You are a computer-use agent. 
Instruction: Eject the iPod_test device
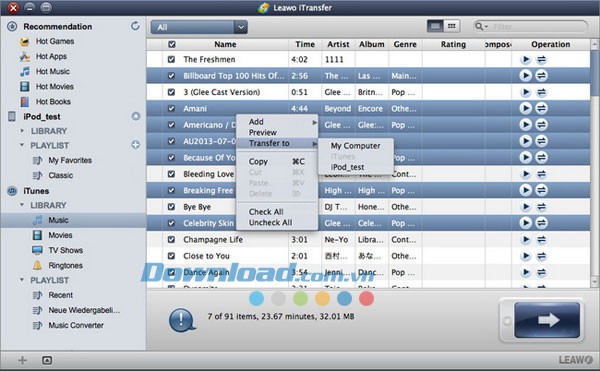tap(135, 116)
